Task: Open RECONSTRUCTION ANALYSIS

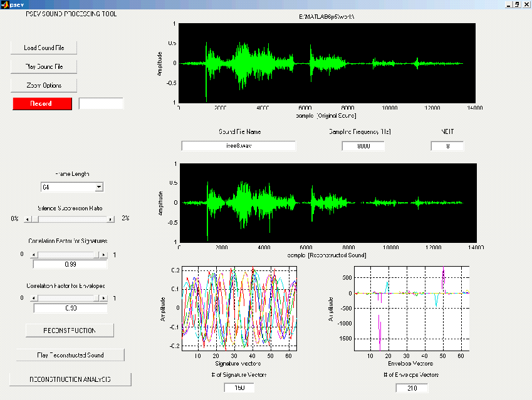Action: point(70,379)
